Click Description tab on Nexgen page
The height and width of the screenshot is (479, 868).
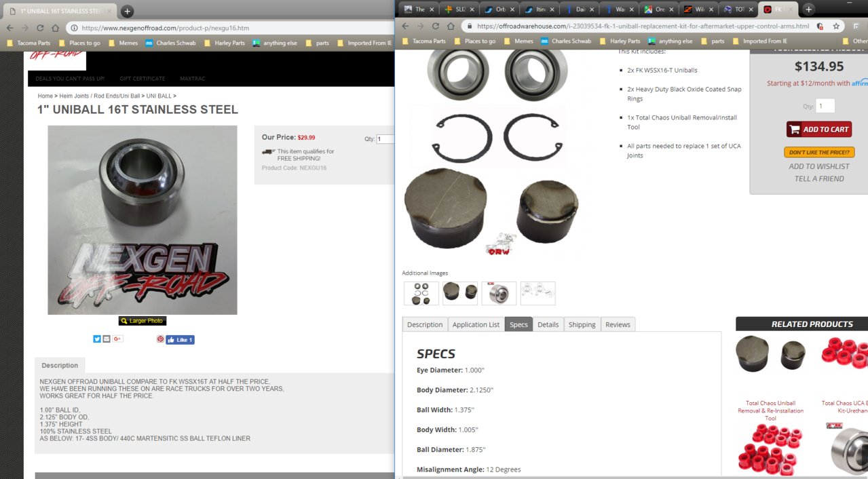[60, 365]
